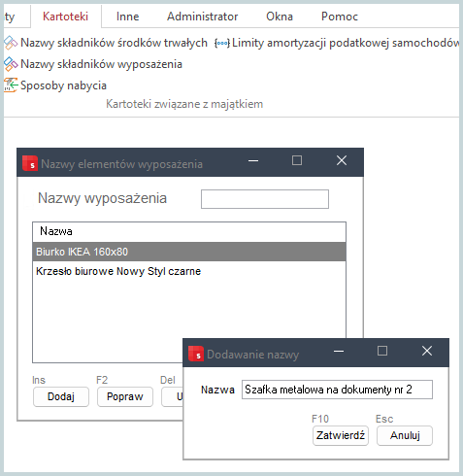Screen dimensions: 463x476
Task: Click the red app icon in Dodawanie nazwy title bar
Action: click(x=196, y=354)
